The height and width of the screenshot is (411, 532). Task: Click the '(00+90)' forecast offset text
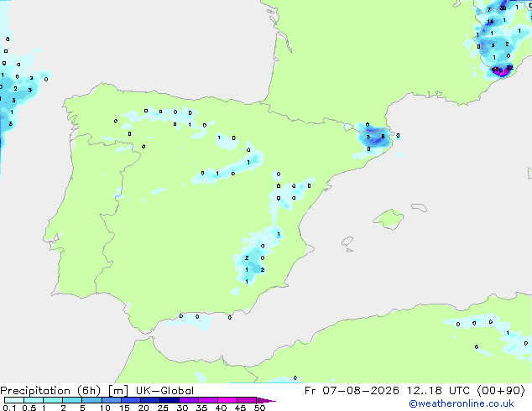pos(501,391)
